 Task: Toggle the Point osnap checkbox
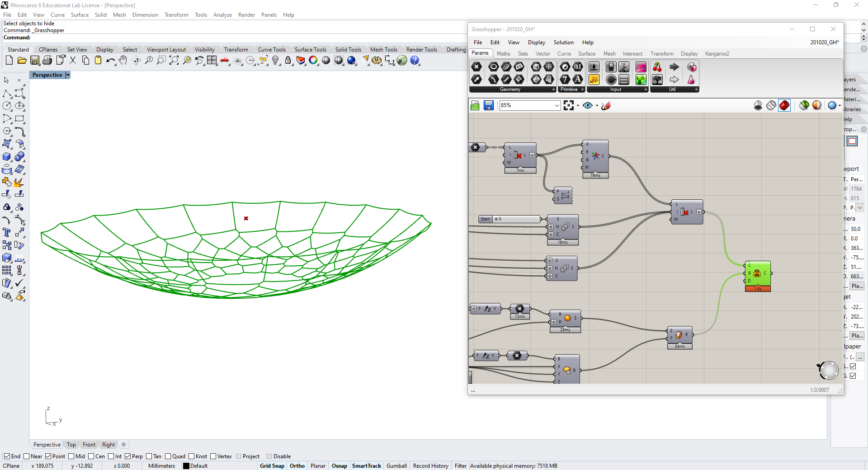click(x=48, y=456)
